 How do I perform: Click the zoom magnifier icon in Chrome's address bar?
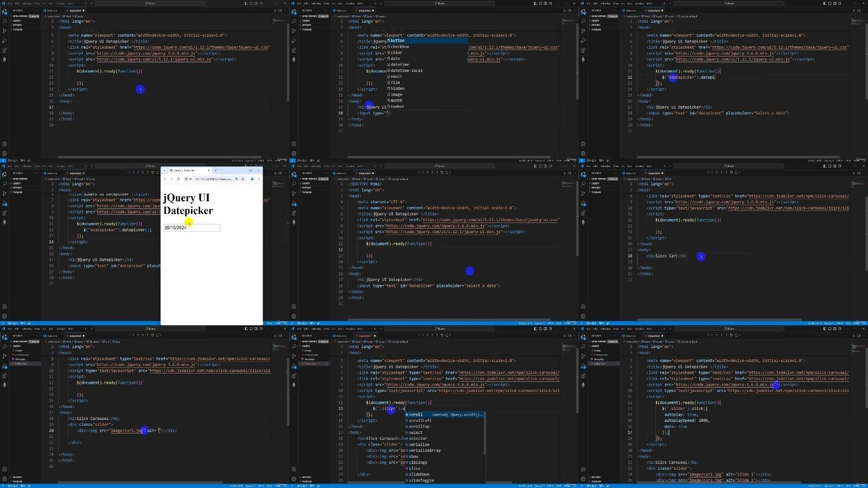coord(237,179)
